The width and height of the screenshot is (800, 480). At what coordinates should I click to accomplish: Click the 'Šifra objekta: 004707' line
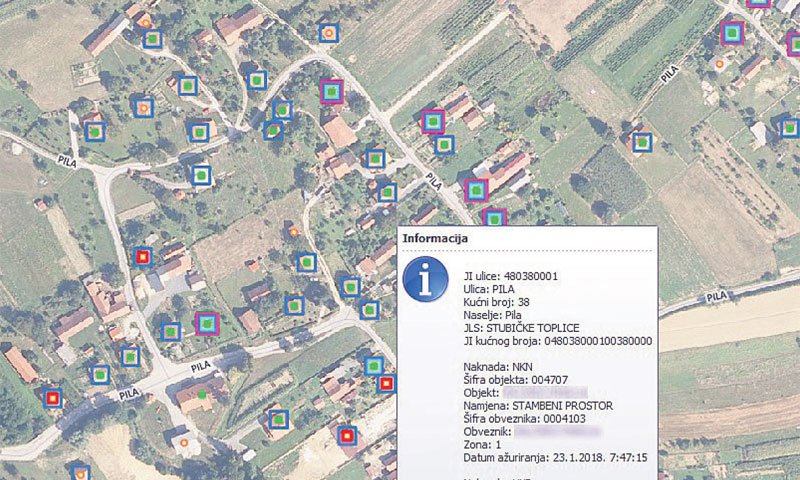tap(515, 380)
